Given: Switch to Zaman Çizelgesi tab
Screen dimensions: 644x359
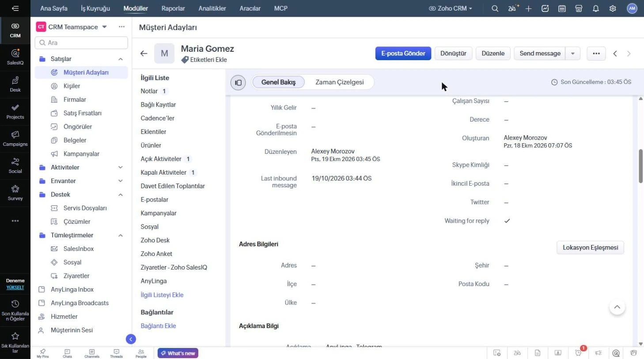Looking at the screenshot, I should point(340,82).
